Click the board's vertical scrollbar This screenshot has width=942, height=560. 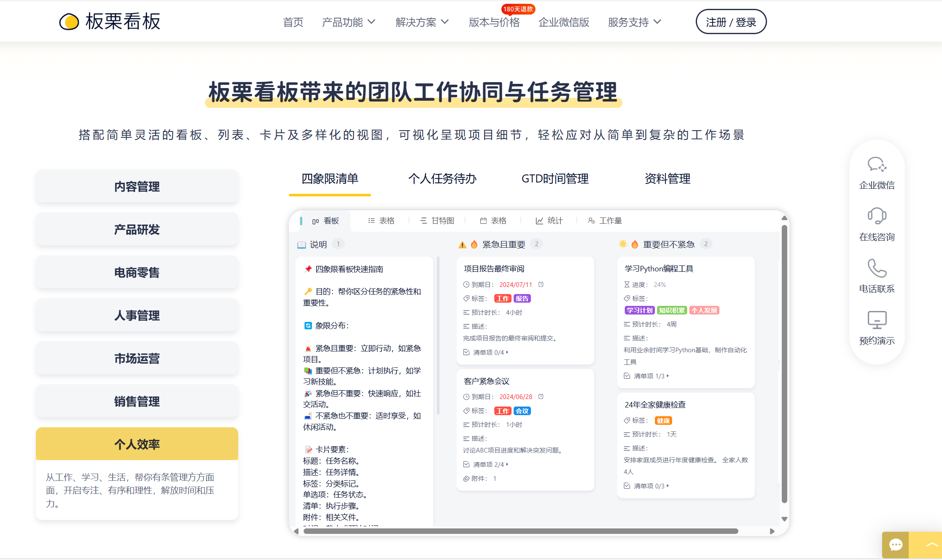coord(784,364)
